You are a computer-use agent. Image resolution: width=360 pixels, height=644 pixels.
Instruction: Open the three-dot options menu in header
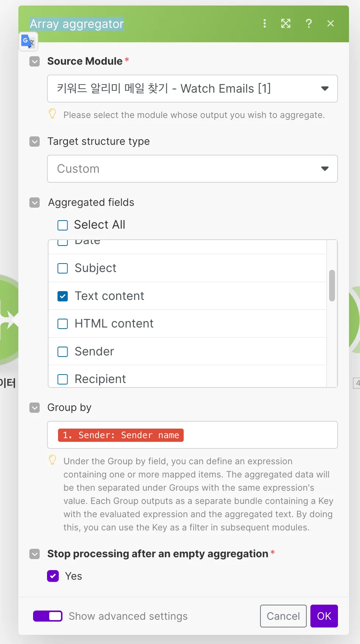[x=264, y=24]
